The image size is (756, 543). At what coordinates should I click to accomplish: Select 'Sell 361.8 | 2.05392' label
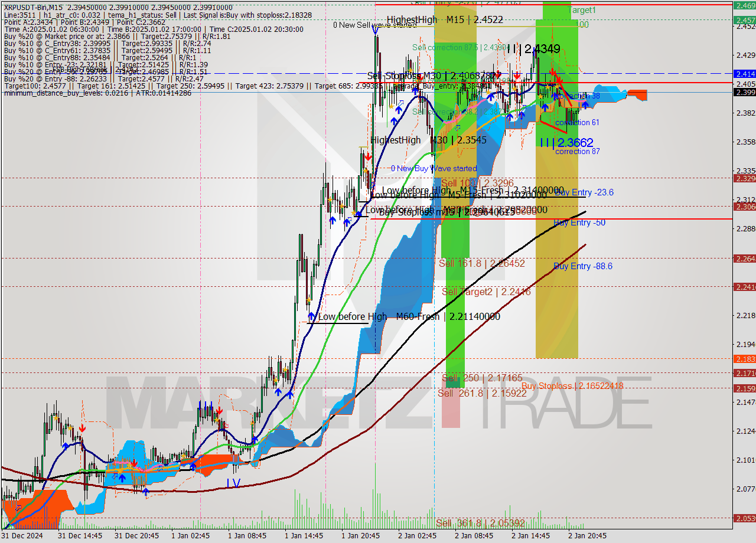[480, 523]
